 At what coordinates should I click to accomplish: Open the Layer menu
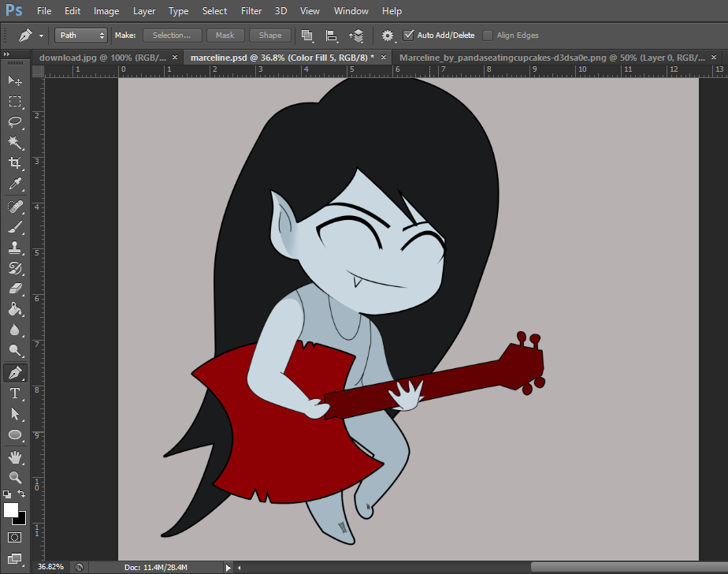pos(144,11)
